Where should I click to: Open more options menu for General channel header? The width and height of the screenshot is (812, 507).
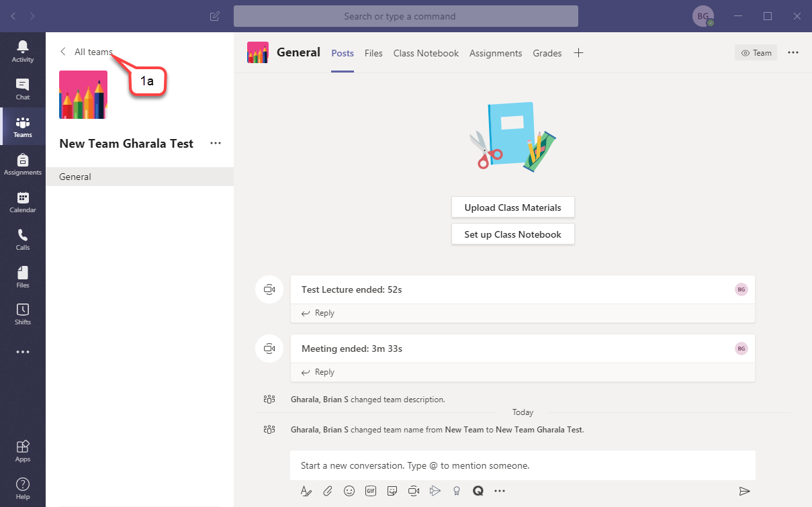click(x=793, y=52)
